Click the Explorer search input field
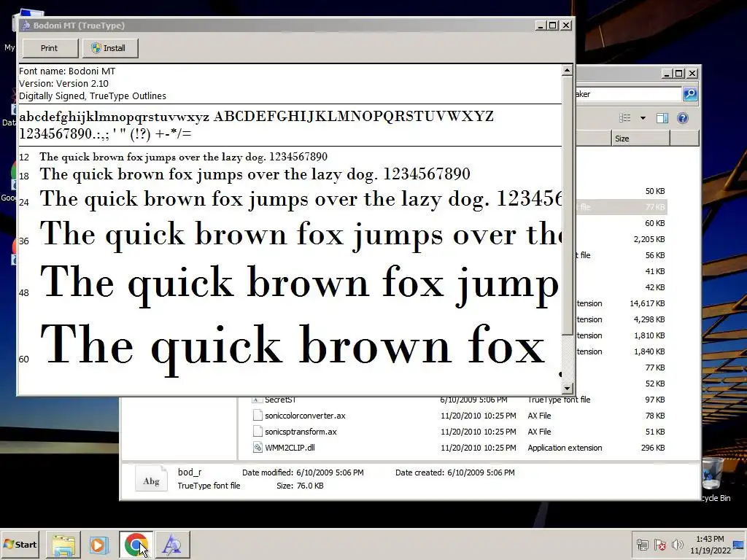This screenshot has width=747, height=560. pos(628,94)
